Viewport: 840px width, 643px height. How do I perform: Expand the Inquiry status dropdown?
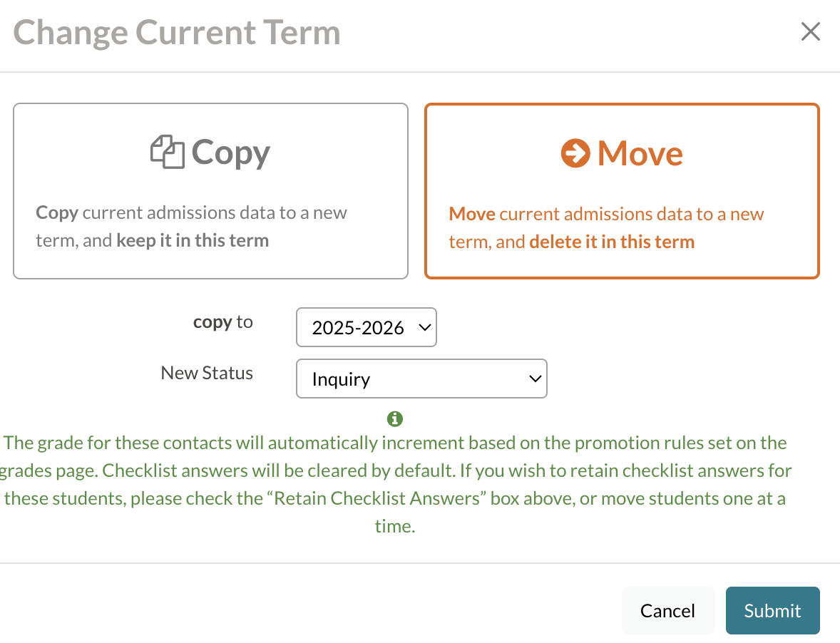tap(421, 379)
